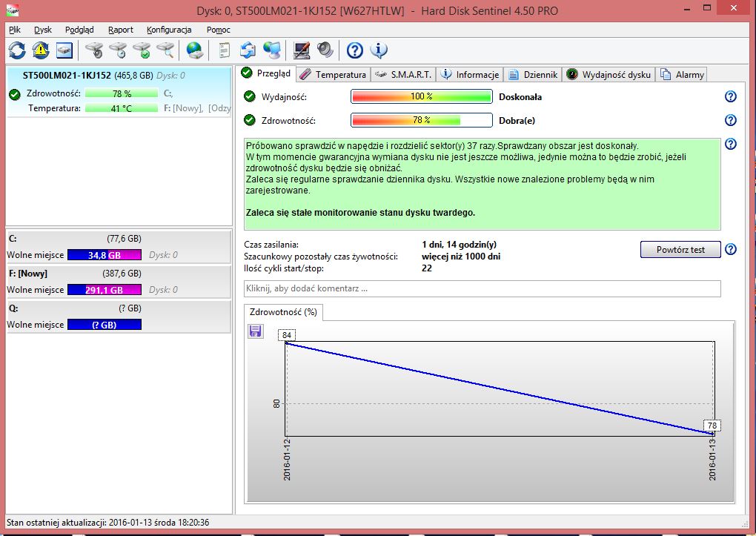Click the green check next to Wydajność
This screenshot has width=756, height=536.
tap(249, 96)
